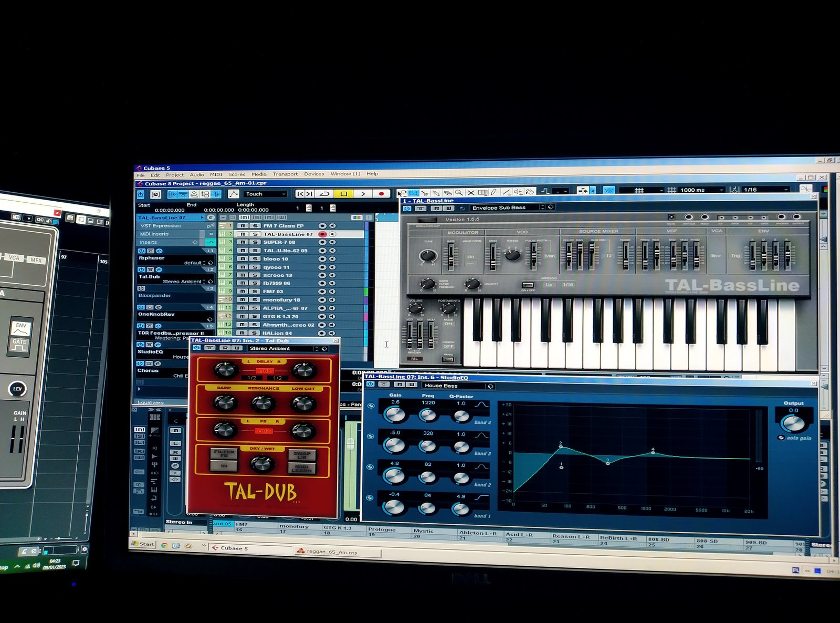Click the Stop button in Cubase transport
Image resolution: width=840 pixels, height=623 pixels.
tap(344, 194)
